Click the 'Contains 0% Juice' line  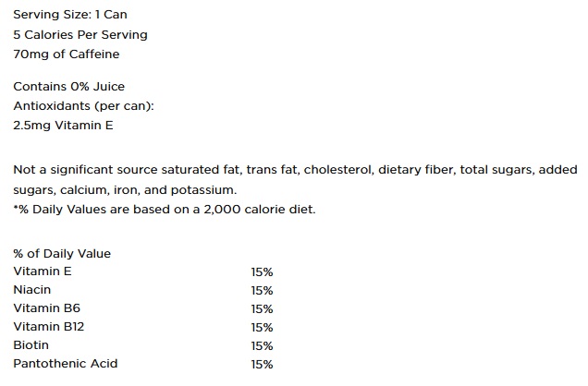coord(69,87)
